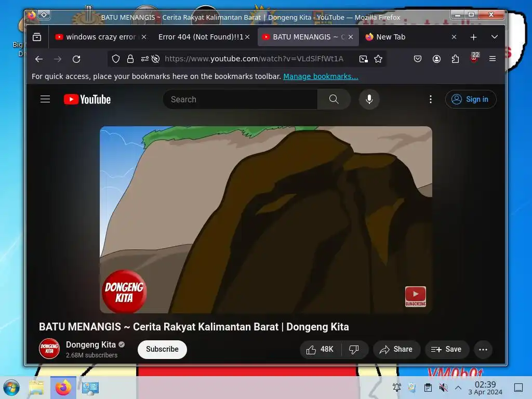Reload the current page
Screen dimensions: 532x399
pyautogui.click(x=76, y=59)
